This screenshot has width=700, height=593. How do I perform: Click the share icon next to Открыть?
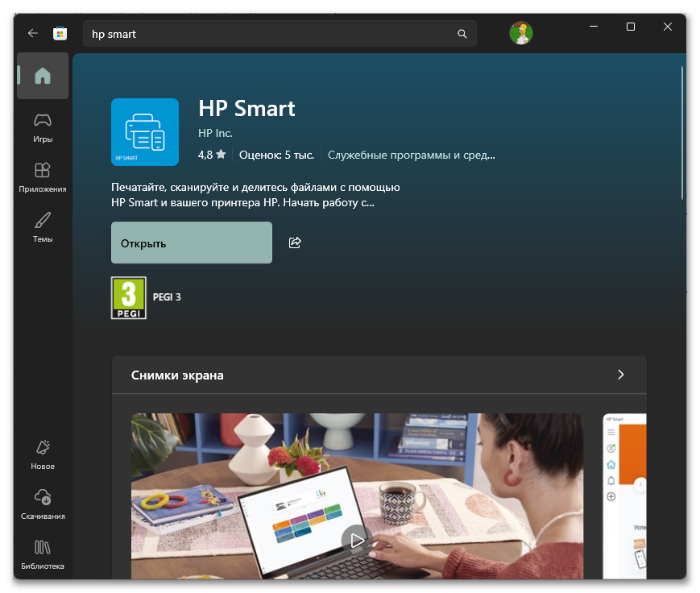pyautogui.click(x=295, y=243)
